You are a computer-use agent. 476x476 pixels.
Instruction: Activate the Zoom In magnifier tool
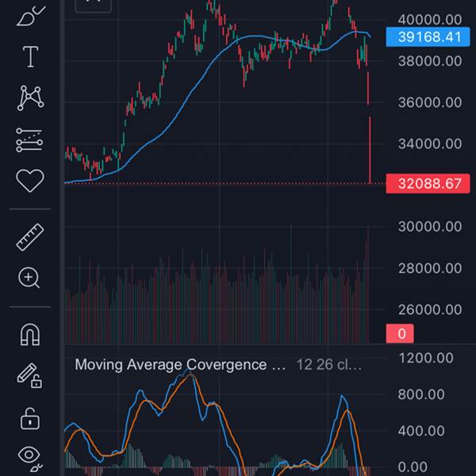click(29, 278)
